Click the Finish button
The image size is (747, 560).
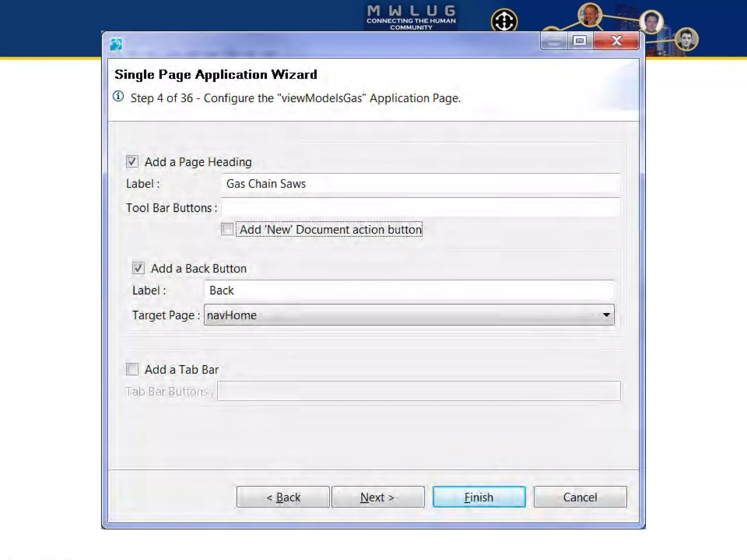pyautogui.click(x=479, y=497)
